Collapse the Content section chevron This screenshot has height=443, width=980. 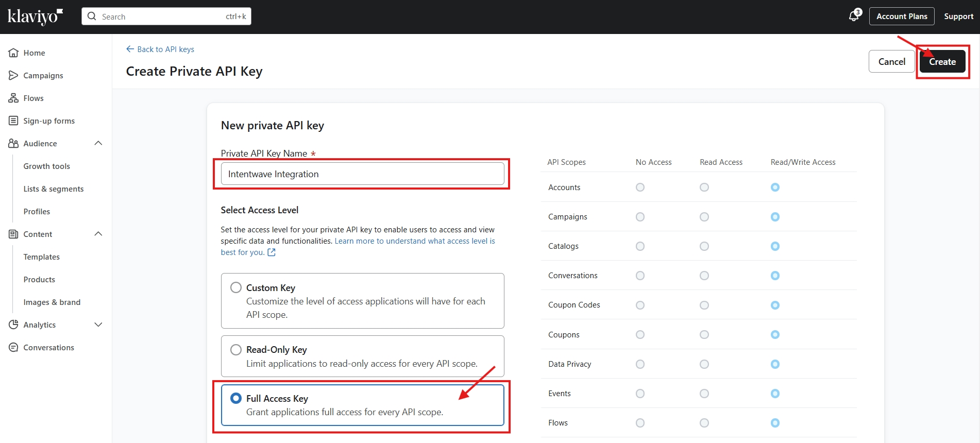click(98, 234)
